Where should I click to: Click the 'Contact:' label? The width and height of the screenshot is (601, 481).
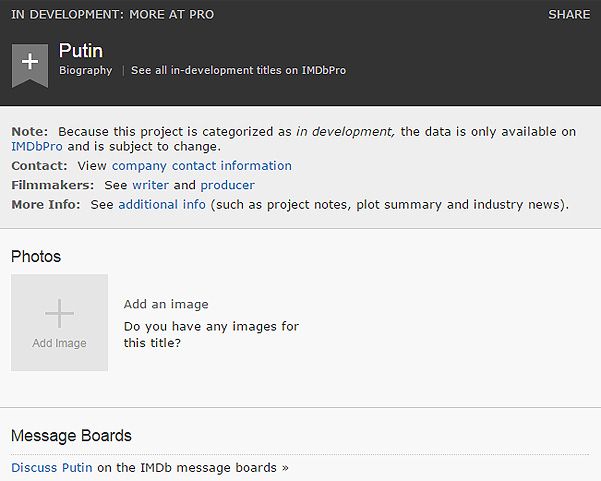coord(39,166)
